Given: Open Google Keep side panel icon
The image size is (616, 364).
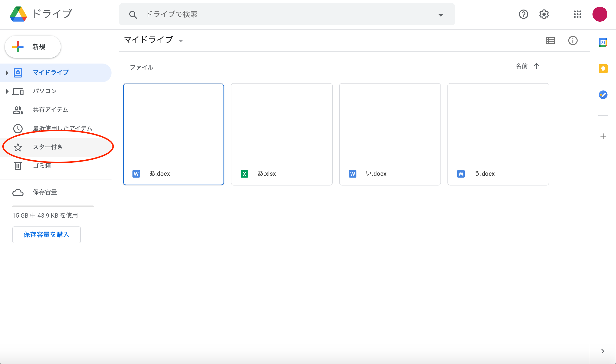Looking at the screenshot, I should pyautogui.click(x=603, y=69).
